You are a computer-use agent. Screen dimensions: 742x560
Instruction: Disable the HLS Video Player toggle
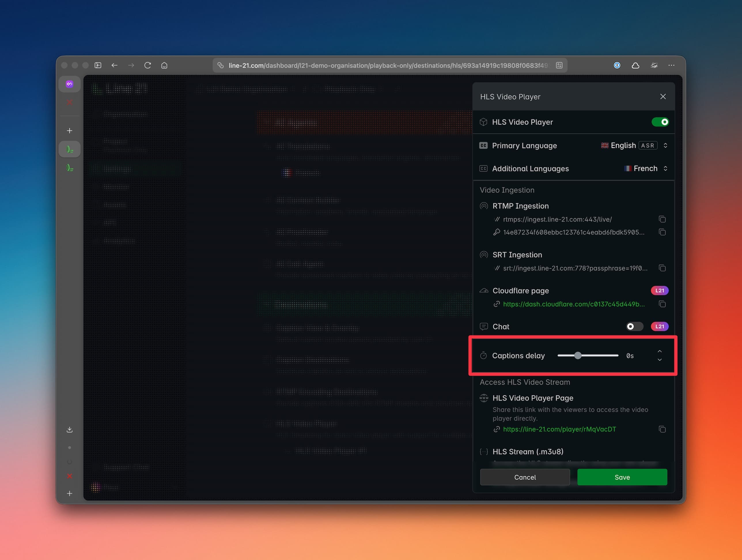[660, 122]
